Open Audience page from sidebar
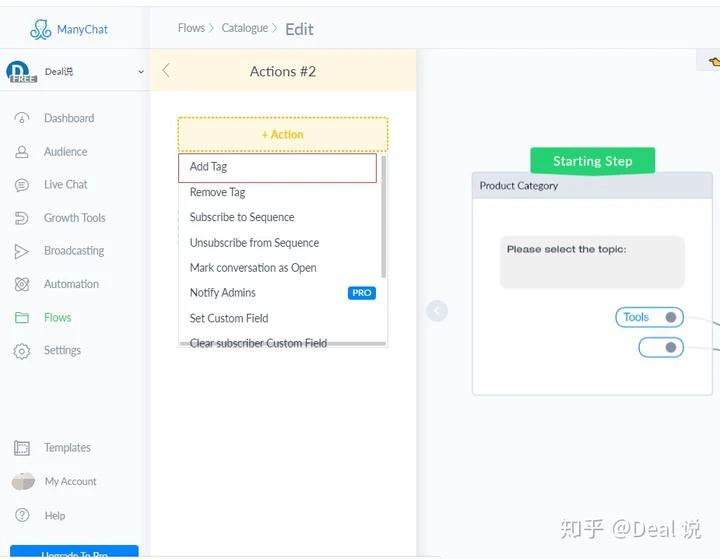This screenshot has height=559, width=720. tap(66, 152)
